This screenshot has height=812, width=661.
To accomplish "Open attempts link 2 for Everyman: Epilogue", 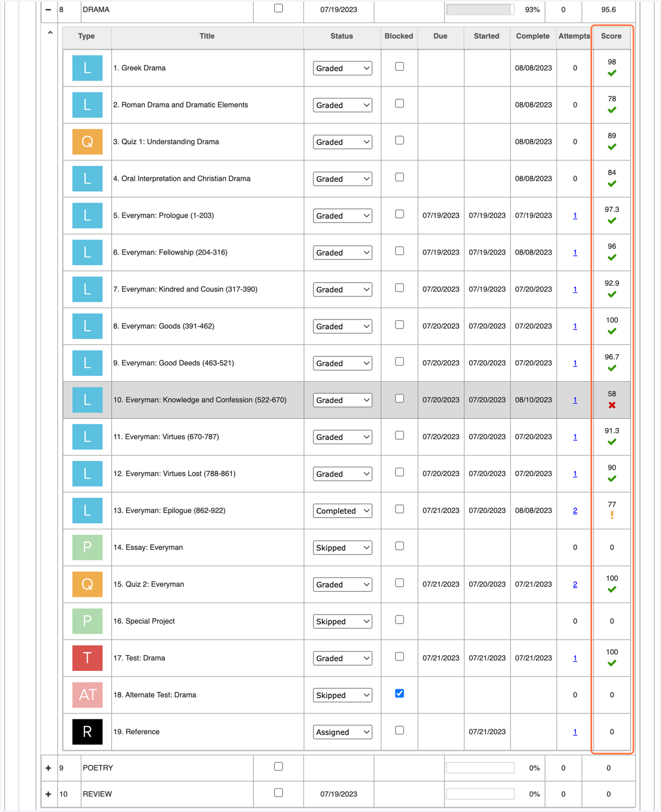I will [x=575, y=511].
